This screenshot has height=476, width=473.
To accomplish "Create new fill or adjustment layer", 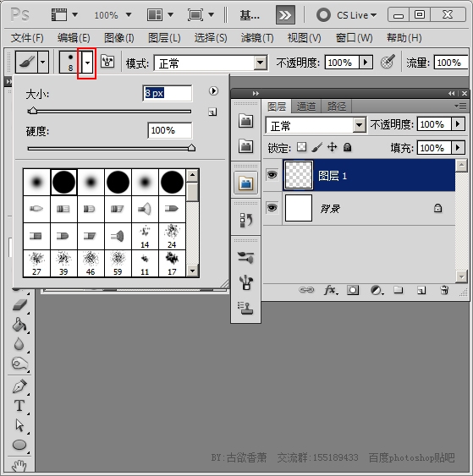I will coord(377,290).
